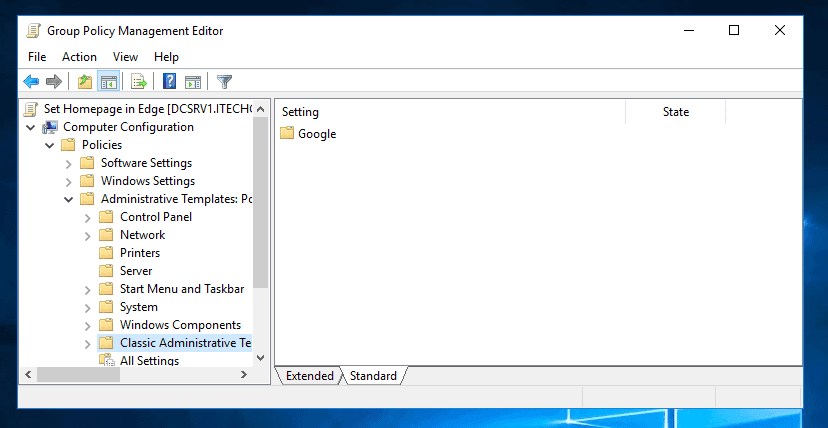Open Help with the question mark icon
The image size is (828, 428).
170,81
